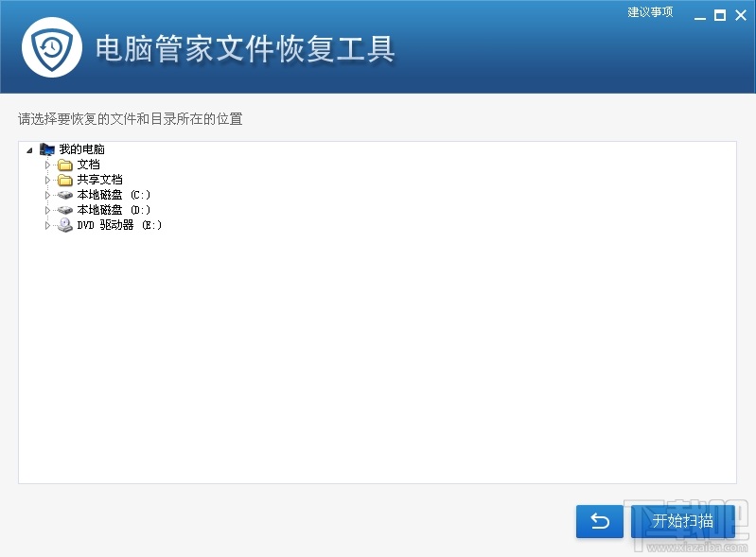Click the shield clock app logo
The width and height of the screenshot is (756, 557).
click(52, 47)
